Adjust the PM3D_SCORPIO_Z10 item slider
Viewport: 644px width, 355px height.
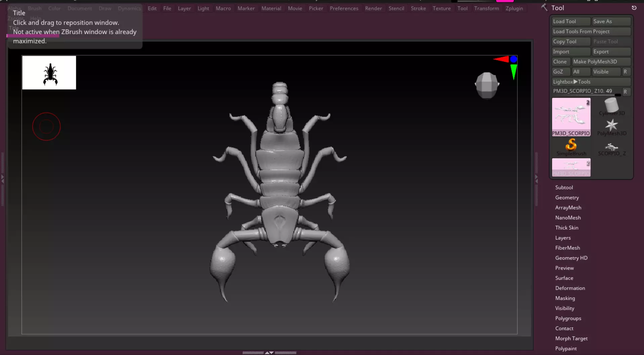(x=587, y=91)
